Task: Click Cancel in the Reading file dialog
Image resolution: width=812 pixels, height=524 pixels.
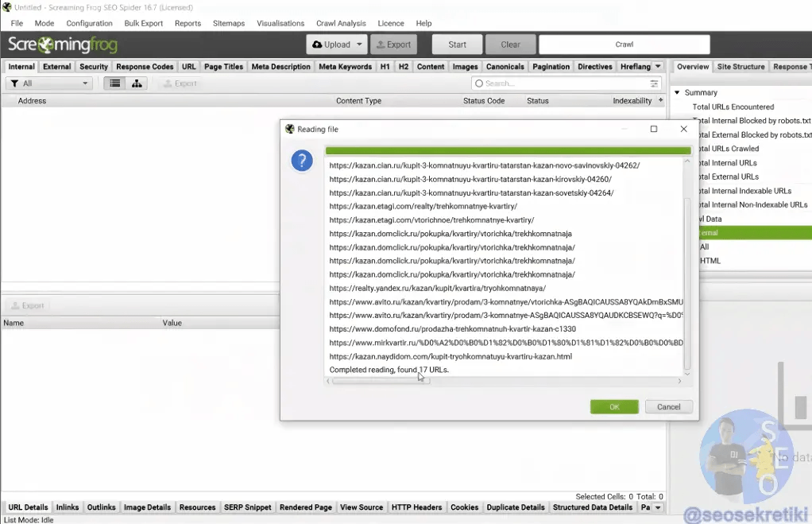Action: (x=668, y=407)
